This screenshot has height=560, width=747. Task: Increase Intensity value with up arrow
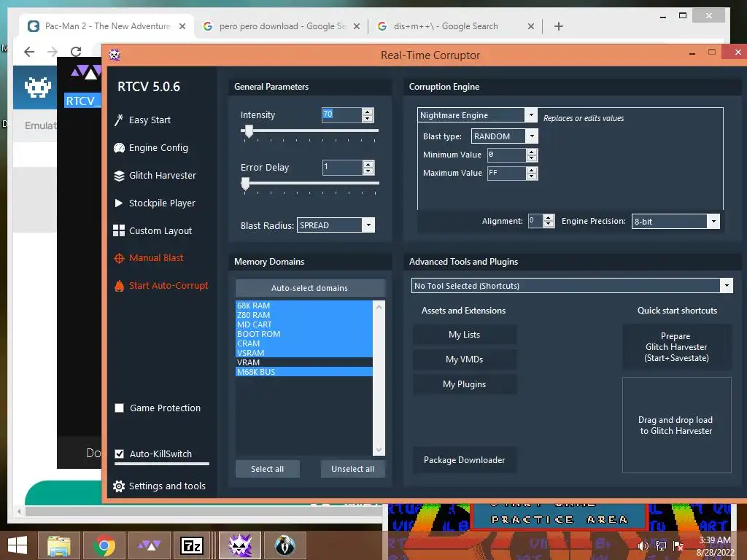click(x=368, y=112)
